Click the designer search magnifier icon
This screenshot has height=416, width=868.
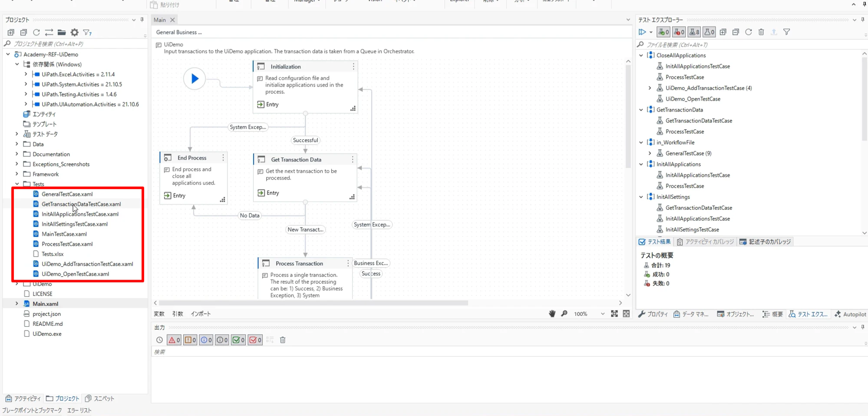[564, 314]
